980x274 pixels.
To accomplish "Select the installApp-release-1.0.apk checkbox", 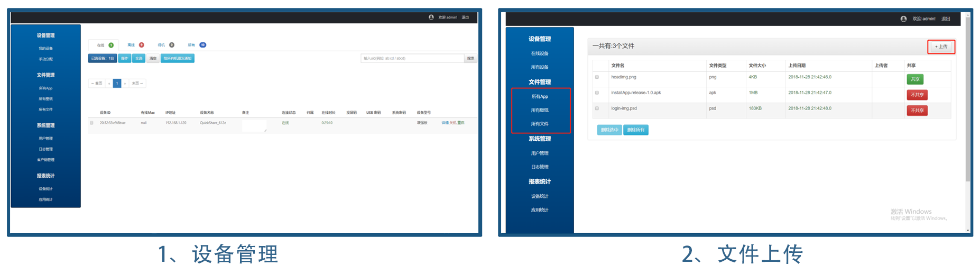I will coord(597,93).
